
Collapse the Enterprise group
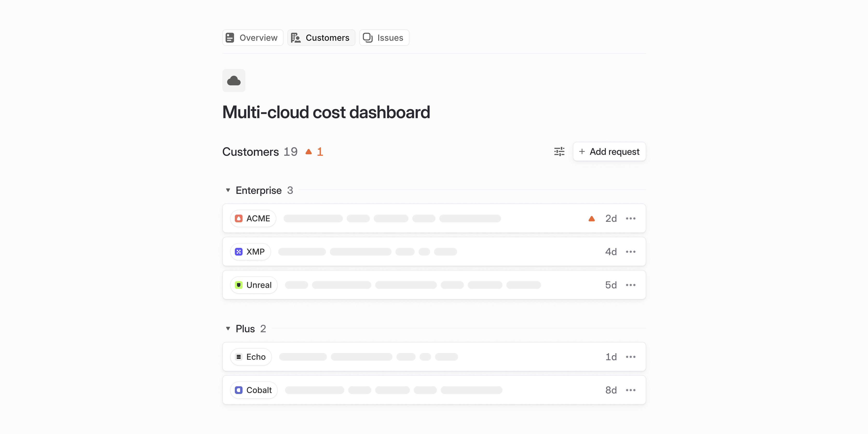pos(228,190)
